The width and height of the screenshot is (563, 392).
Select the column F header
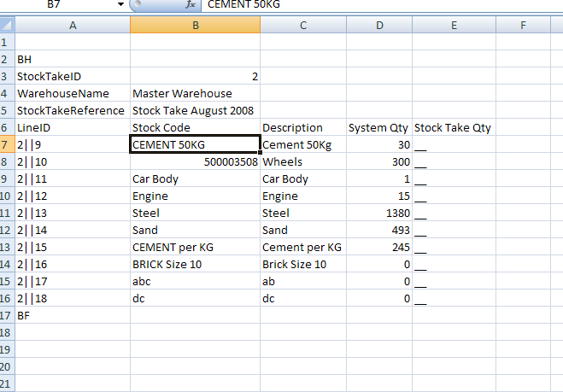pos(522,26)
